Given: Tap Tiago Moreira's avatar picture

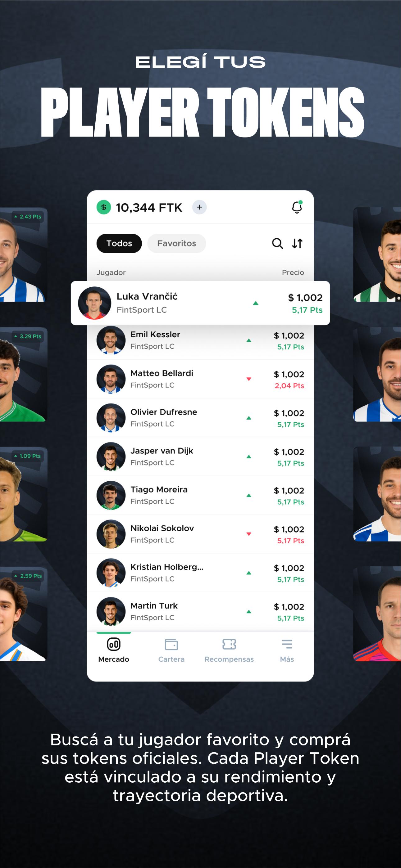Looking at the screenshot, I should pyautogui.click(x=111, y=495).
